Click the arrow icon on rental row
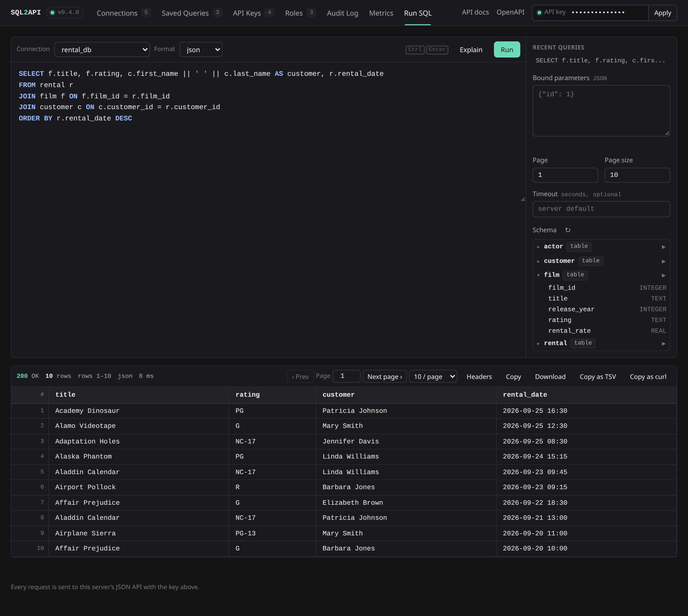The image size is (688, 616). (663, 343)
